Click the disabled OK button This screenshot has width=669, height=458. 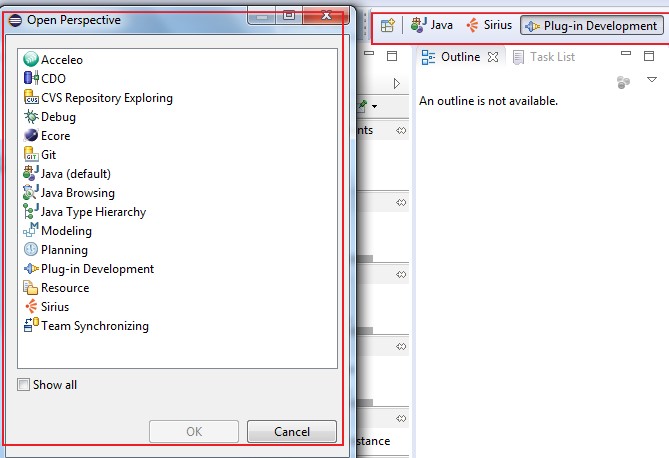[194, 432]
